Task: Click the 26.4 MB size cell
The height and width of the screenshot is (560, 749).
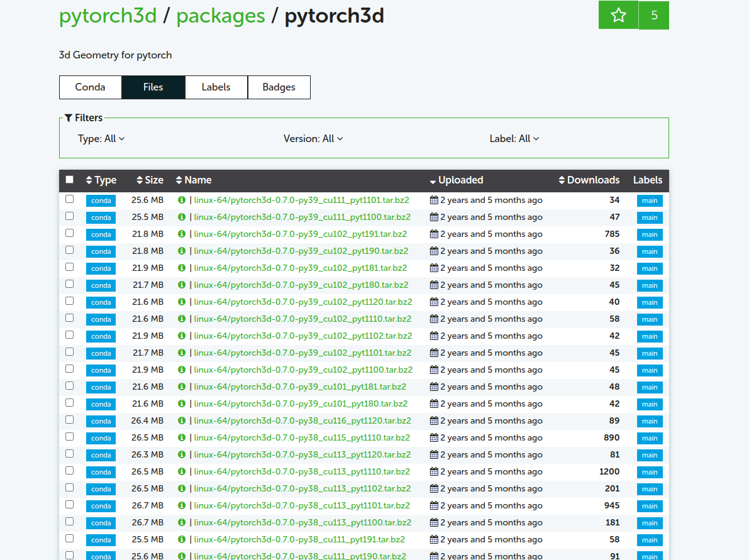Action: click(147, 420)
